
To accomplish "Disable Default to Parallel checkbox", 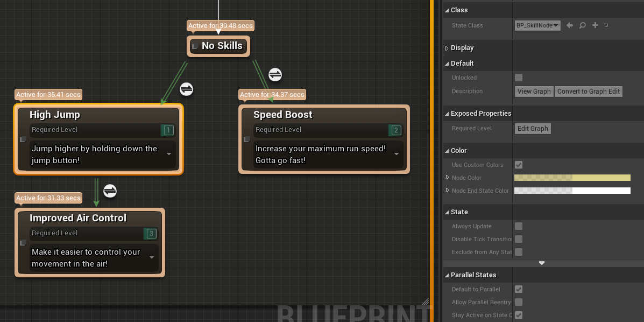I will click(519, 289).
